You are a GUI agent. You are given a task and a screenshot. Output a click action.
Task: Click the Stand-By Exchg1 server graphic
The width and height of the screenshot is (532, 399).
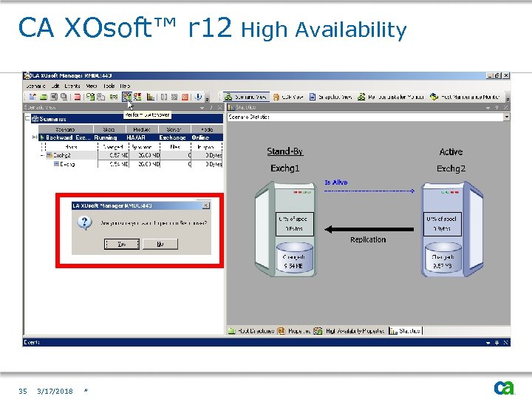click(286, 229)
